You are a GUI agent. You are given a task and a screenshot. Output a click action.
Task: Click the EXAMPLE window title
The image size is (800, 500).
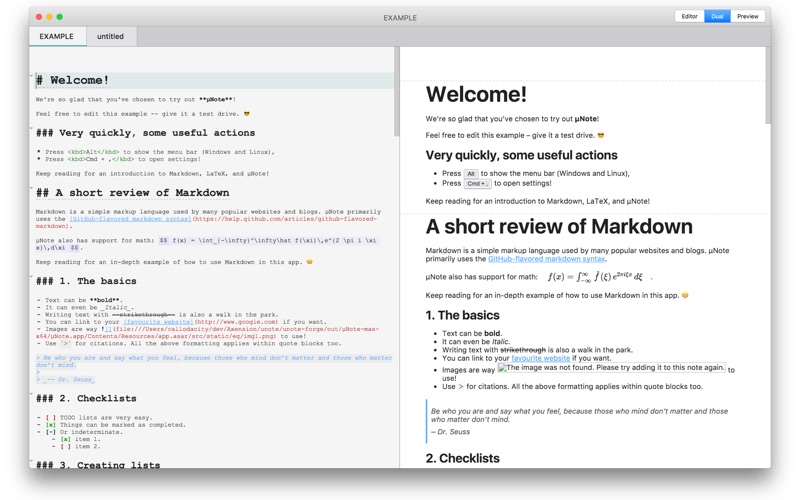(x=400, y=17)
